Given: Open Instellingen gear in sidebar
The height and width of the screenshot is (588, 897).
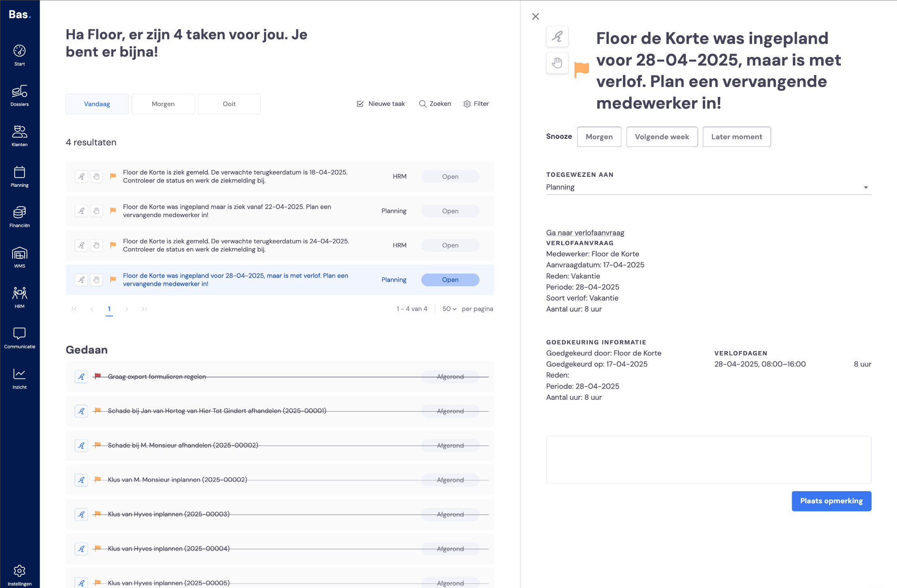Looking at the screenshot, I should 19,575.
